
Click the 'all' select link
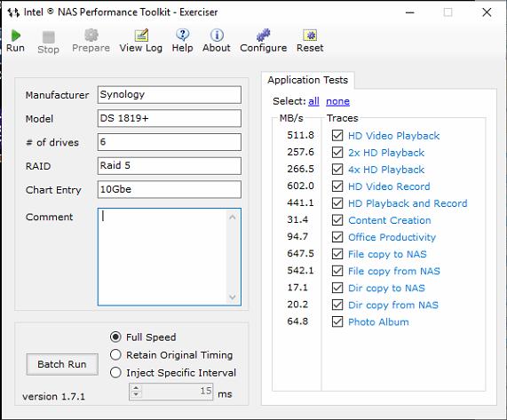pos(313,101)
